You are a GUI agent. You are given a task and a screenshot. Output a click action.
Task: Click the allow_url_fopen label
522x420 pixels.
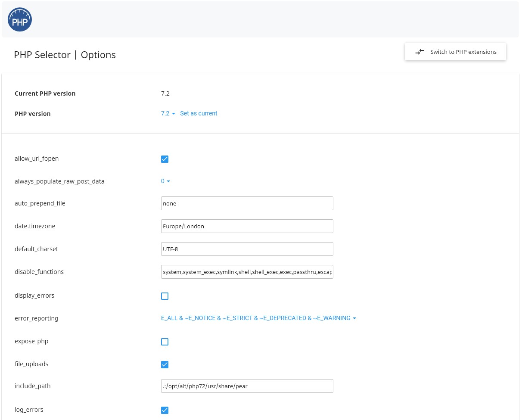[x=37, y=159]
